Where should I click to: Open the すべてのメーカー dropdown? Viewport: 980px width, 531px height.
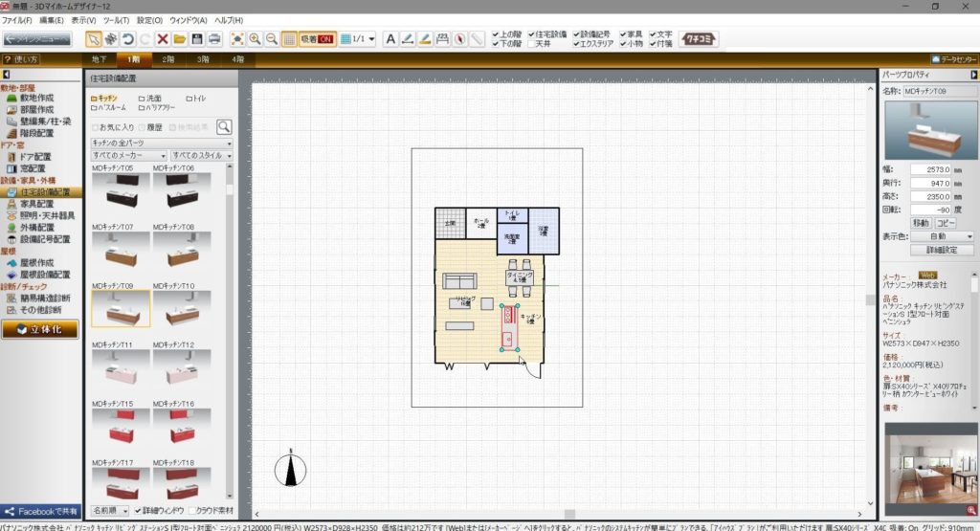[x=128, y=155]
